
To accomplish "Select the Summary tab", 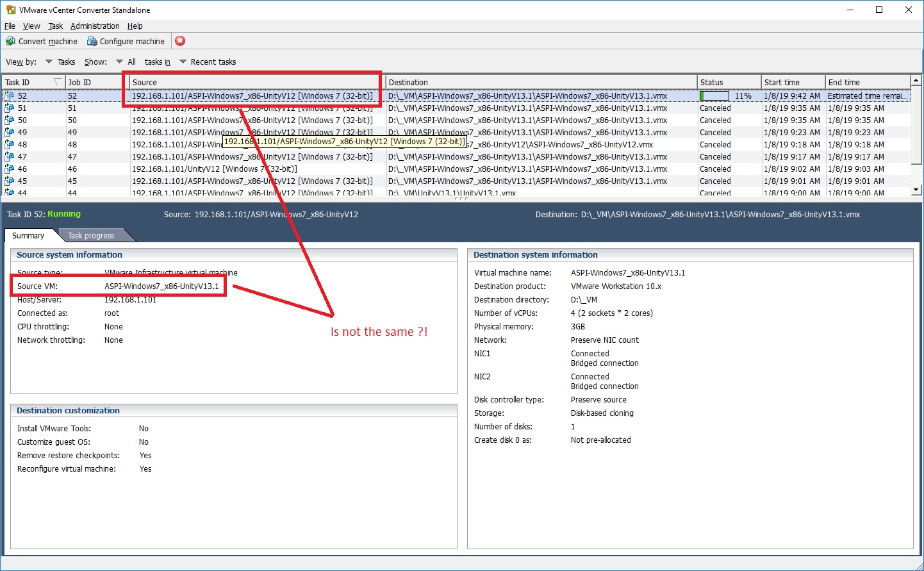I will pos(28,235).
